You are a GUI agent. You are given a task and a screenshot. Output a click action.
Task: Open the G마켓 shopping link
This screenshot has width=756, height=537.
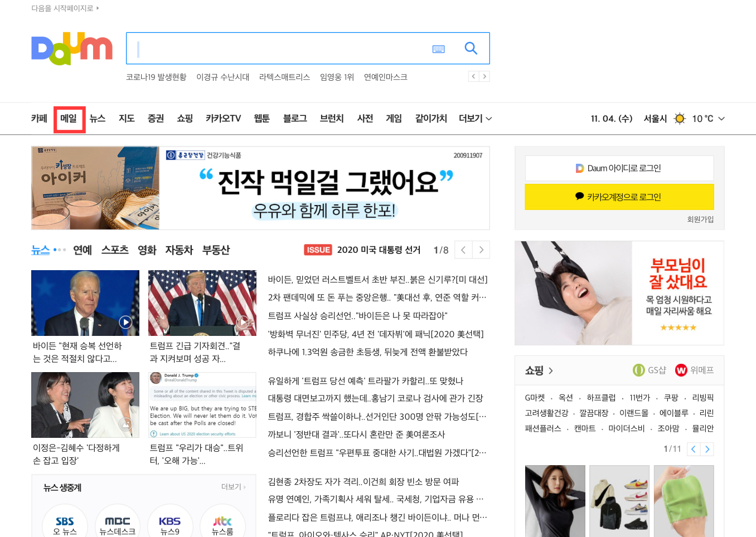535,398
